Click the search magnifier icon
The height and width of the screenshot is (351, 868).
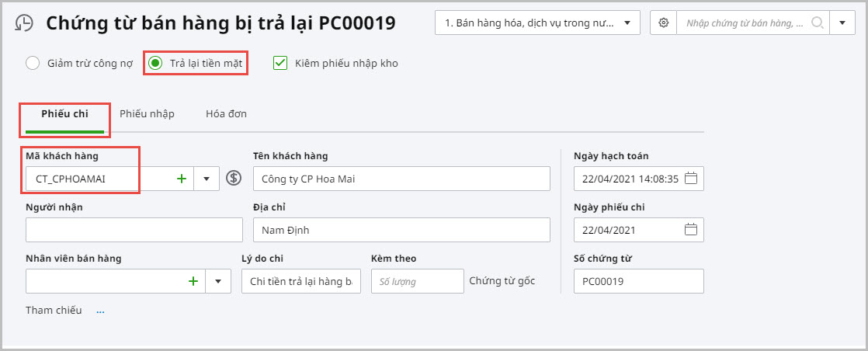click(817, 23)
